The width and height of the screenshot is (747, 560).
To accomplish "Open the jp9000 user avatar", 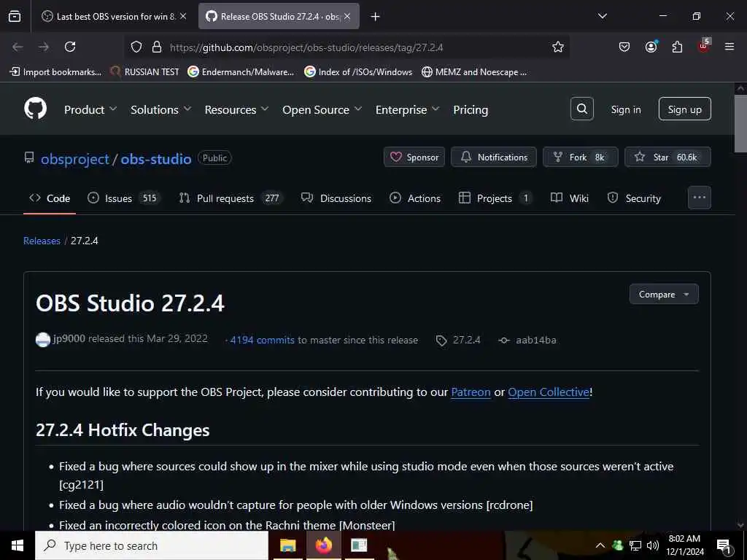I will pyautogui.click(x=43, y=340).
